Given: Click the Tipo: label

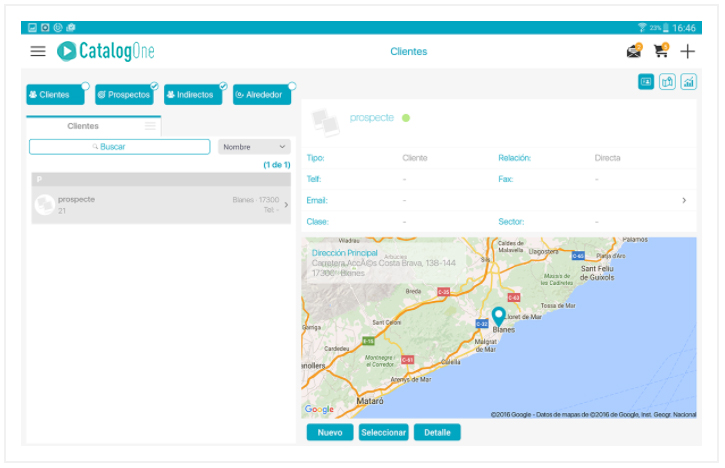Looking at the screenshot, I should 315,158.
